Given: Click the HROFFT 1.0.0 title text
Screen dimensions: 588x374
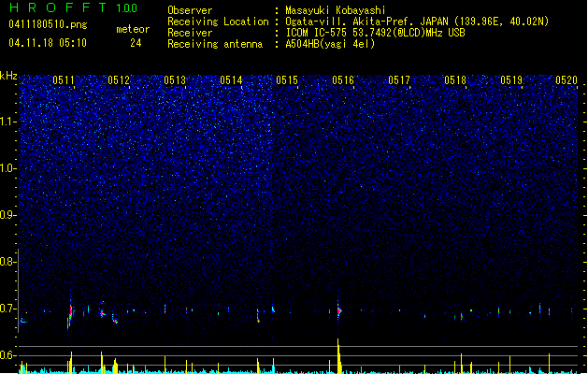Looking at the screenshot, I should [74, 7].
